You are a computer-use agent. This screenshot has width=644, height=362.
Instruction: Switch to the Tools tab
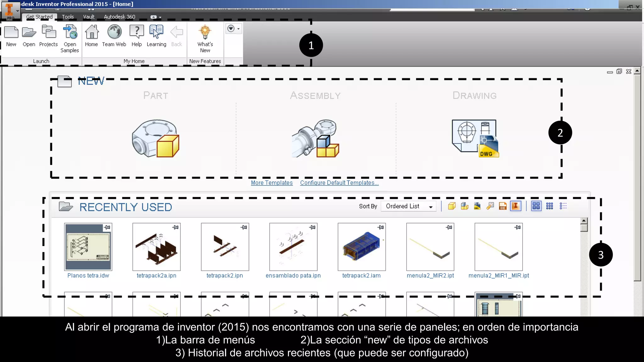(x=68, y=17)
